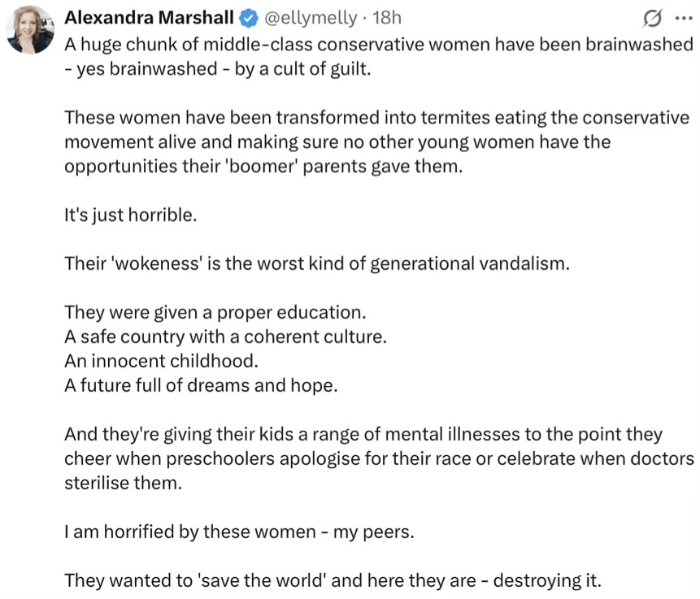
Task: Click 'A future full of dreams and hope.'
Action: [x=201, y=385]
